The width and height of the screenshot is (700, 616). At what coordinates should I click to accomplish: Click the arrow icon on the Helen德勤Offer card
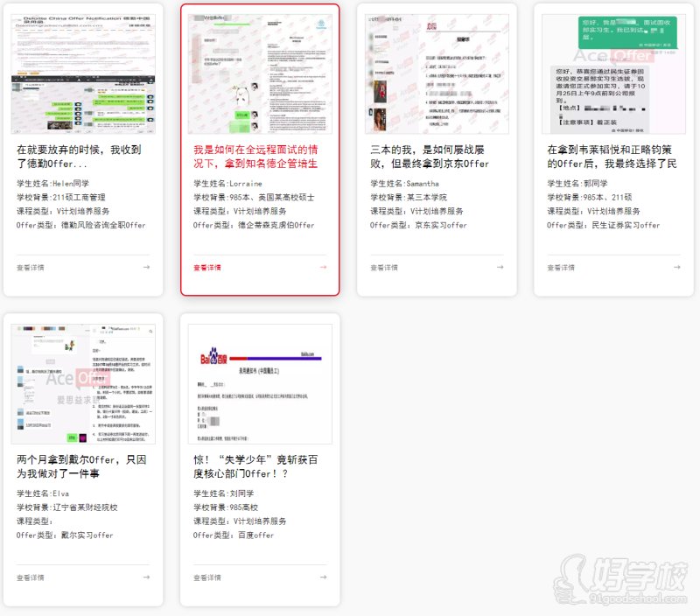pos(147,267)
